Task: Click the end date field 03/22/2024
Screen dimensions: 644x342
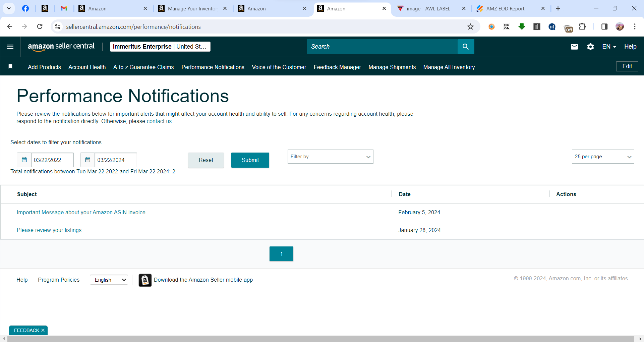Action: (x=116, y=160)
